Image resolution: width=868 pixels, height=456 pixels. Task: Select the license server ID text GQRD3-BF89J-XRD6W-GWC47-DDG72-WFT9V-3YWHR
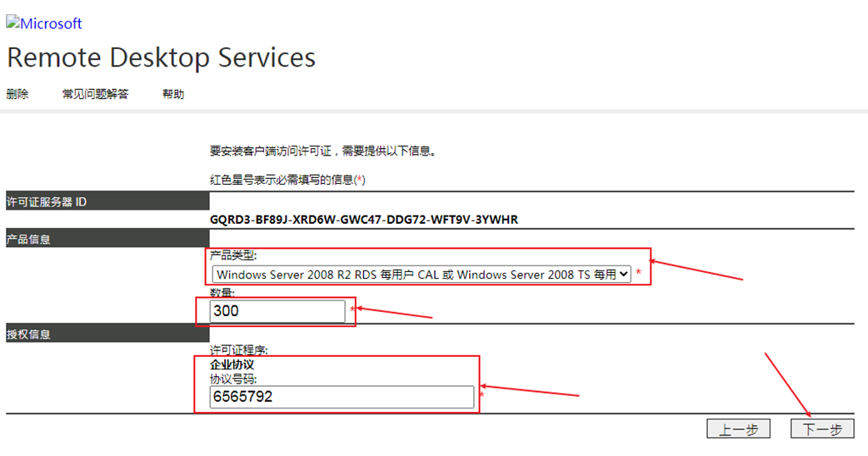(x=364, y=220)
